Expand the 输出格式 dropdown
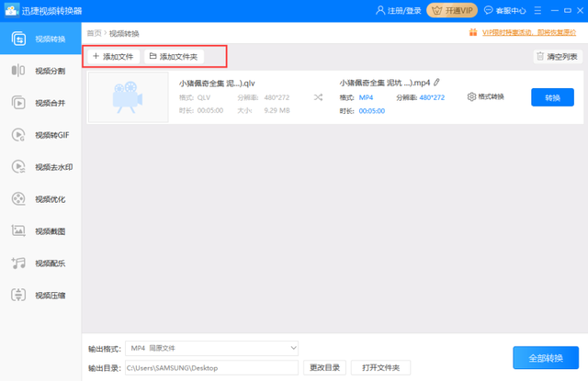 tap(211, 348)
